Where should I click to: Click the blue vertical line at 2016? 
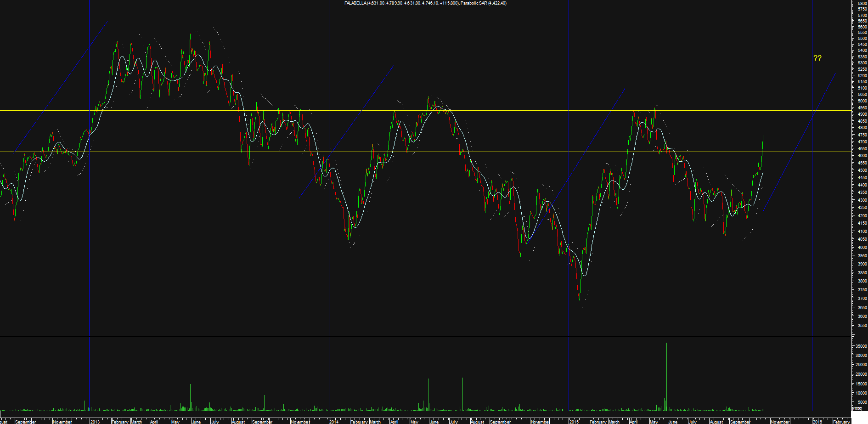pyautogui.click(x=812, y=276)
